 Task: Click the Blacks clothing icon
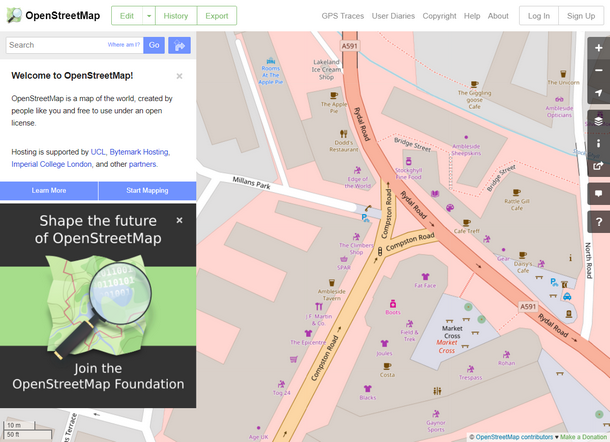(368, 388)
